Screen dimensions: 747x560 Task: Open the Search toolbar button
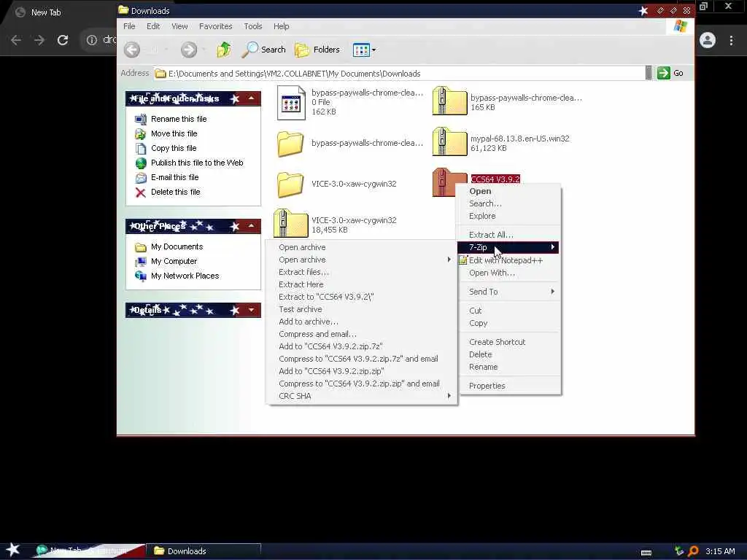pyautogui.click(x=264, y=50)
